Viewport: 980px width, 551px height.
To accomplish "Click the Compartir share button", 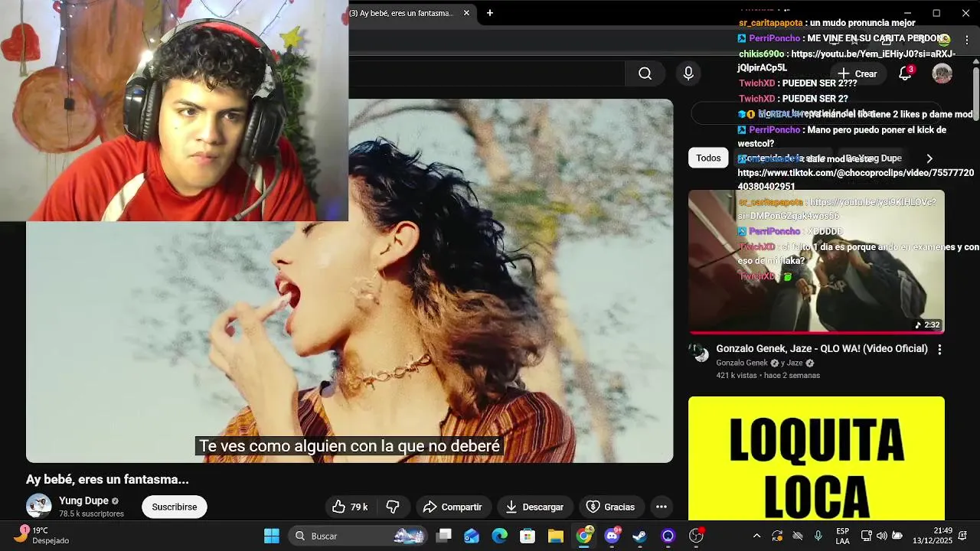I will [452, 507].
